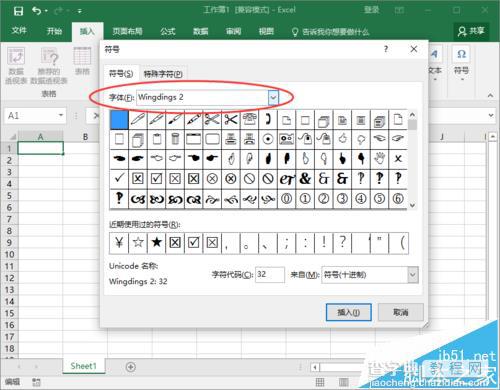The width and height of the screenshot is (500, 390).
Task: Switch to the Data ribbon tab
Action: 201,31
